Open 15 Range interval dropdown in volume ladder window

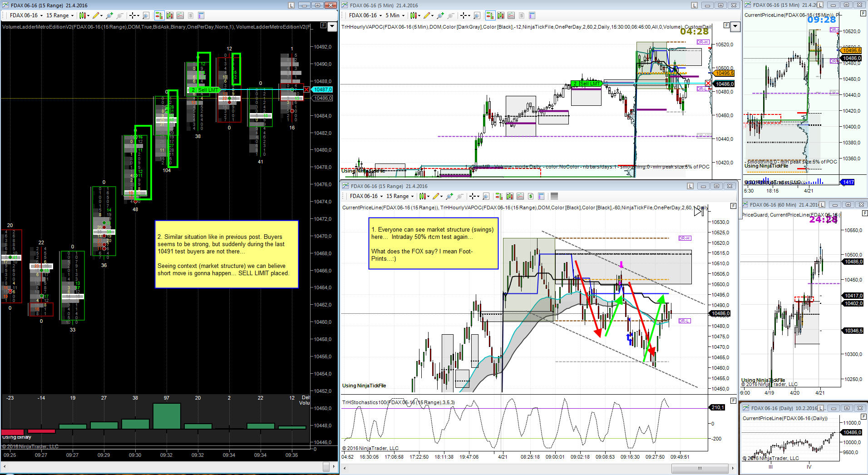60,15
